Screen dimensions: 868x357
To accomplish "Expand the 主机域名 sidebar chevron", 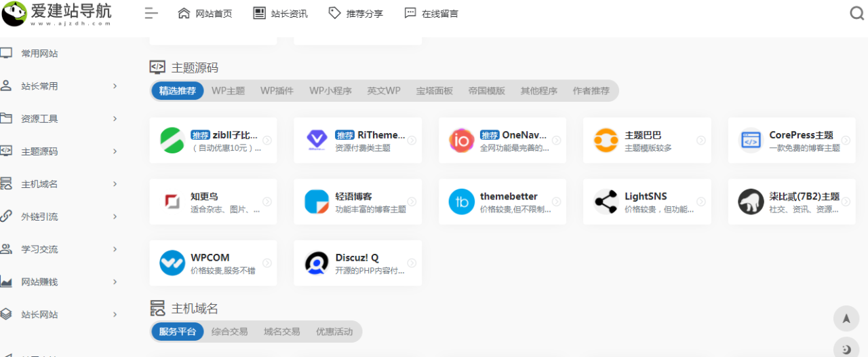I will 115,184.
